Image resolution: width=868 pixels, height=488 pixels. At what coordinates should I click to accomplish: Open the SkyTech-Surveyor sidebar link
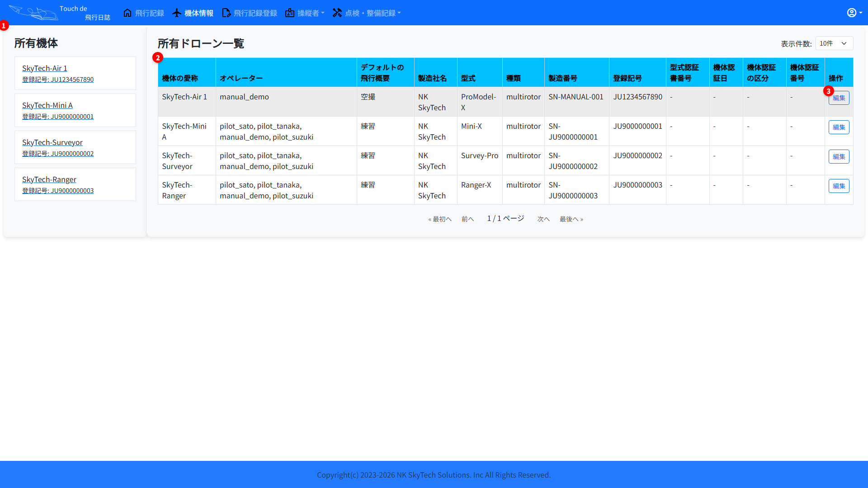tap(52, 142)
